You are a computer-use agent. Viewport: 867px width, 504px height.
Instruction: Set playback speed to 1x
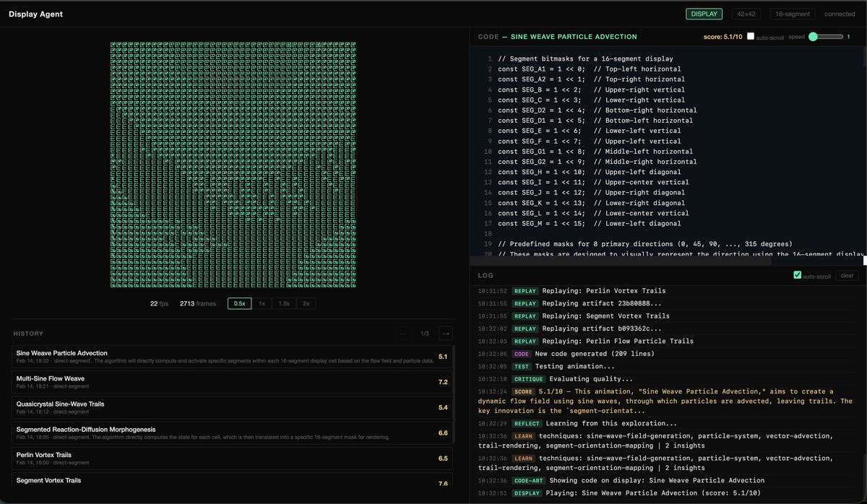click(262, 304)
